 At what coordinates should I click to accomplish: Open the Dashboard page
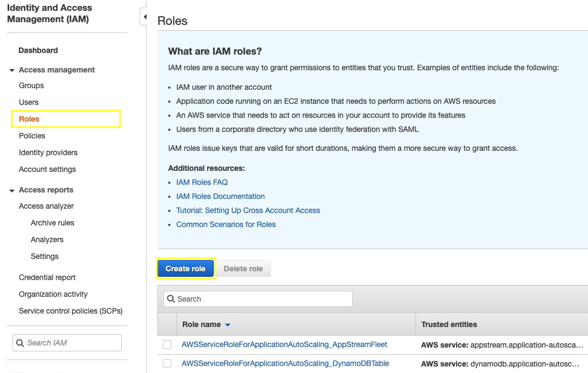pyautogui.click(x=38, y=50)
